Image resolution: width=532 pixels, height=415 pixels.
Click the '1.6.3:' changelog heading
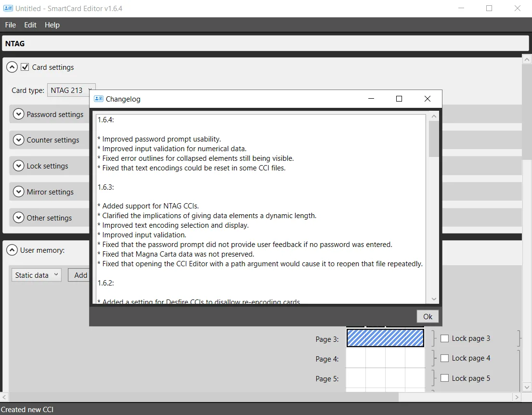pos(106,187)
